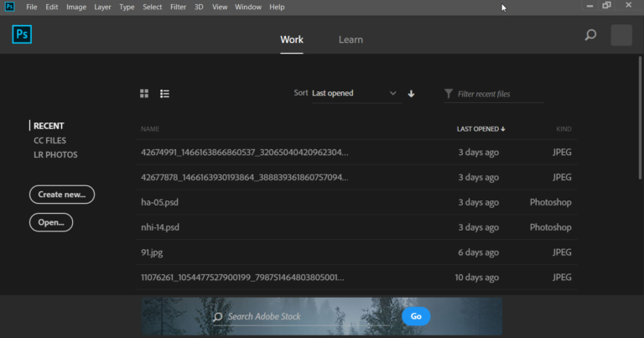Click the 6 days ago cell
Image resolution: width=644 pixels, height=338 pixels.
[x=479, y=252]
